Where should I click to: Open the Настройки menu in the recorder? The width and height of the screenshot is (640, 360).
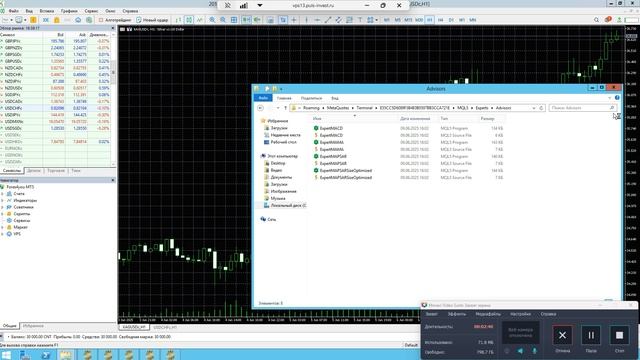(520, 314)
